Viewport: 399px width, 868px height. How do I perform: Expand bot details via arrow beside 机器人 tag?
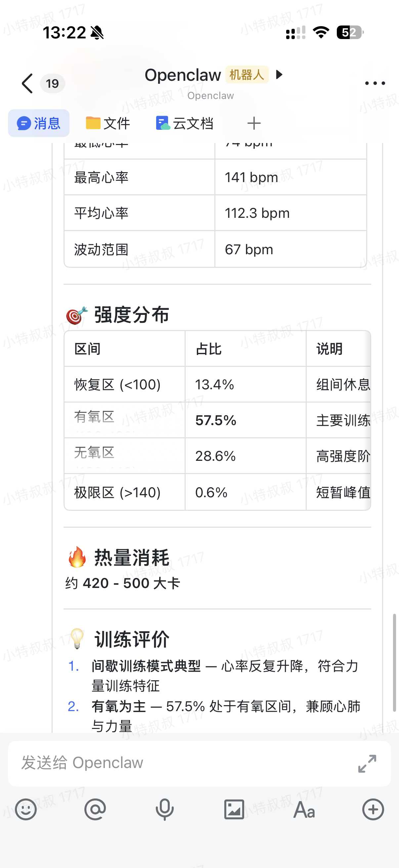(279, 75)
